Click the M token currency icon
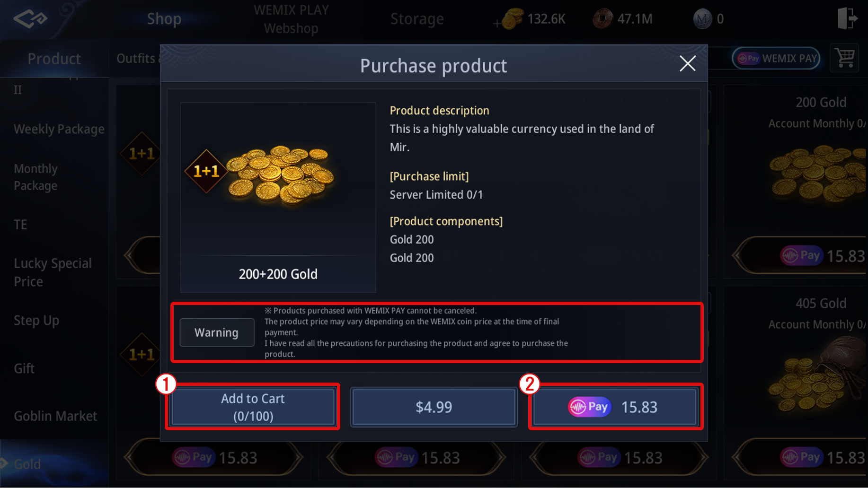868x488 pixels. point(702,19)
